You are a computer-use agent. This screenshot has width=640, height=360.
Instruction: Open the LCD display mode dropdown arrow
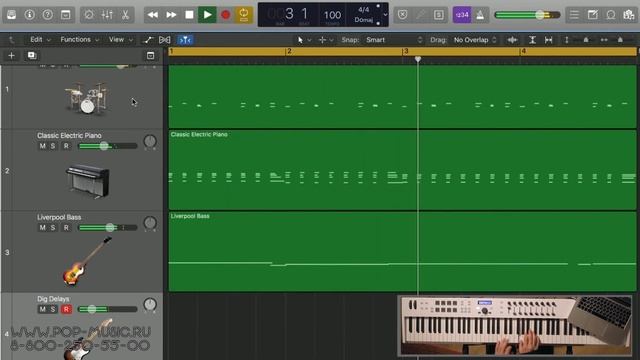[385, 15]
